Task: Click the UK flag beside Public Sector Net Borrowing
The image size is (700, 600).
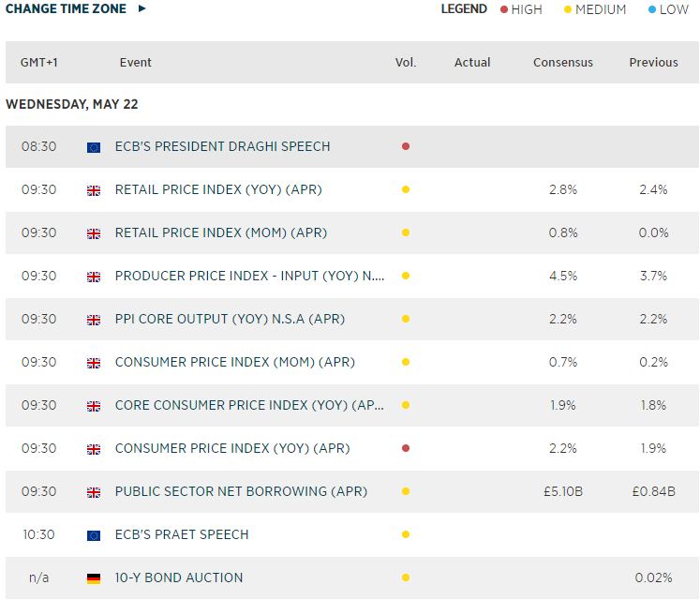Action: pyautogui.click(x=94, y=492)
